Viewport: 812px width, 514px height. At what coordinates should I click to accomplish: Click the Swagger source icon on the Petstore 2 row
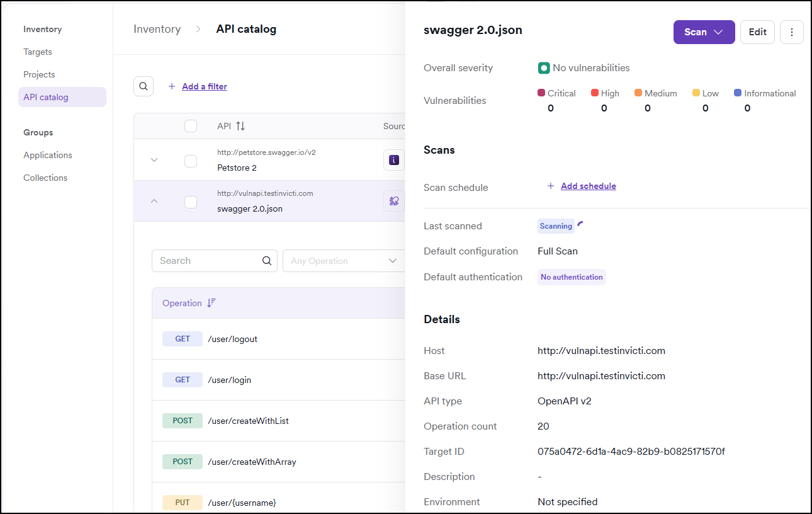tap(393, 160)
